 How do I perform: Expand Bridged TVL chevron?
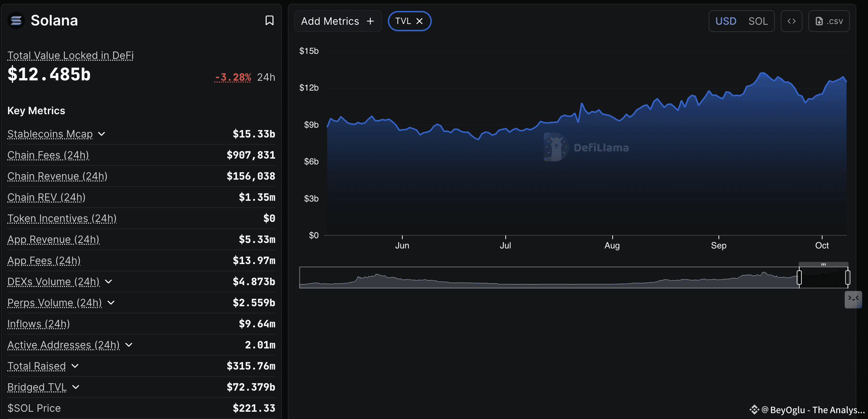coord(76,387)
